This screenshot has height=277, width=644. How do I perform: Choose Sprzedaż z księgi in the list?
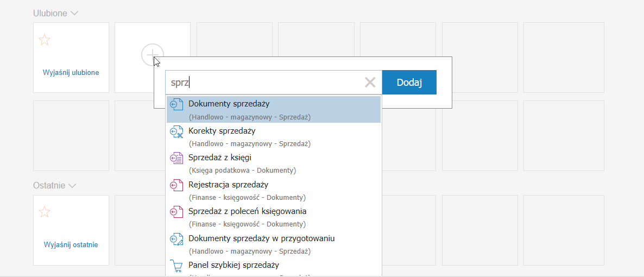274,163
